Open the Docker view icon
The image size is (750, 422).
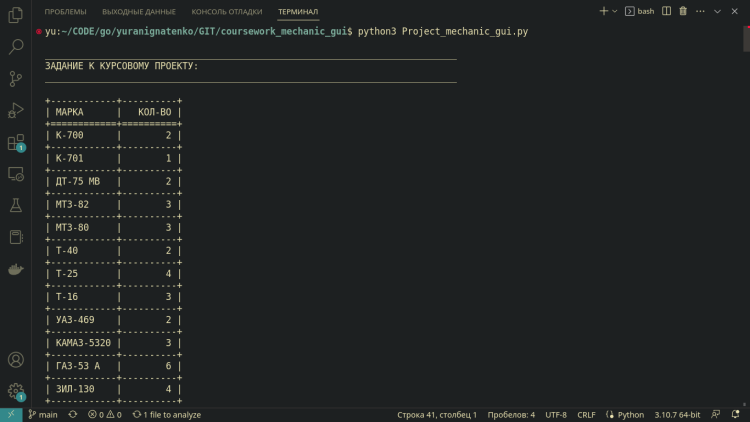coord(15,269)
